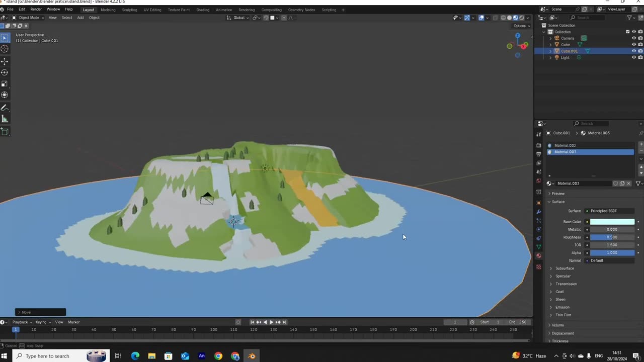Open the viewport Options dropdown
The width and height of the screenshot is (644, 362).
click(521, 26)
